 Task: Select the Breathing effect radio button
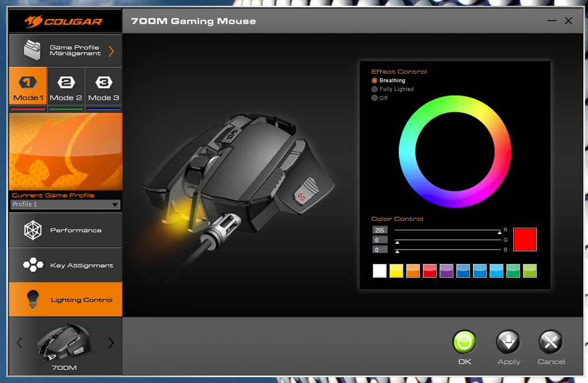coord(374,81)
